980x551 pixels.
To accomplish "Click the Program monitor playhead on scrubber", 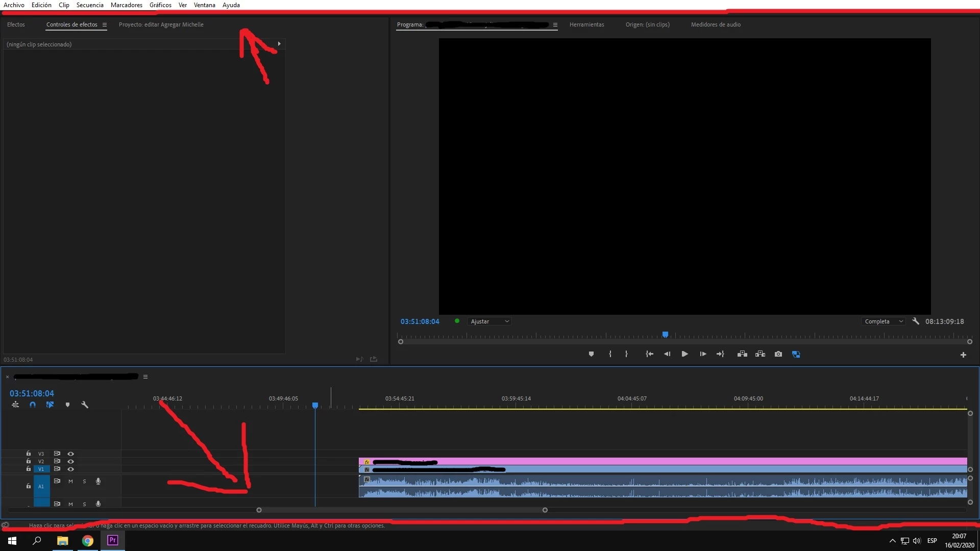I will coord(665,335).
